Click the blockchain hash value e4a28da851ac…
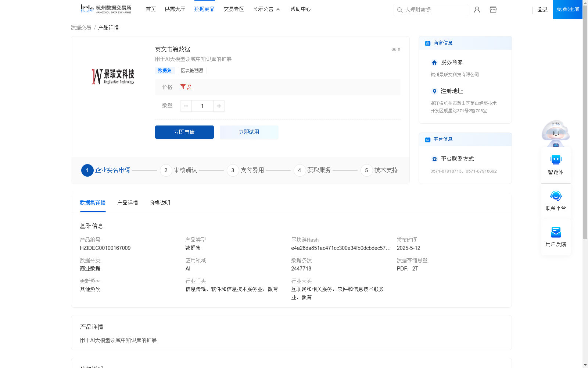The width and height of the screenshot is (588, 368). pos(341,248)
